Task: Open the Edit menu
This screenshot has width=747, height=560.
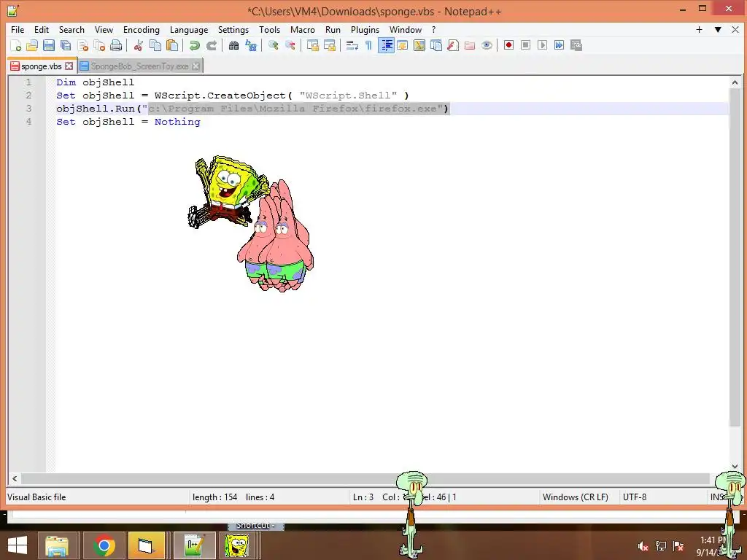Action: click(x=42, y=29)
